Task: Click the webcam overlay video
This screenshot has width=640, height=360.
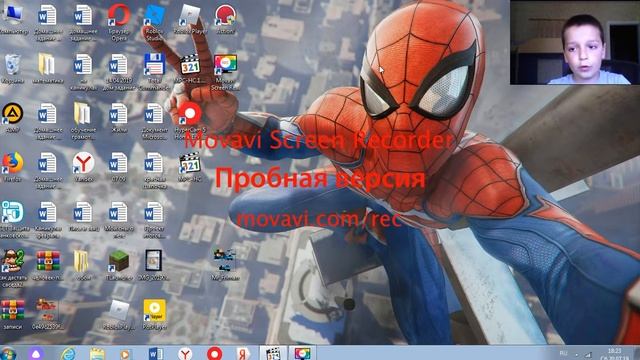Action: (x=575, y=42)
